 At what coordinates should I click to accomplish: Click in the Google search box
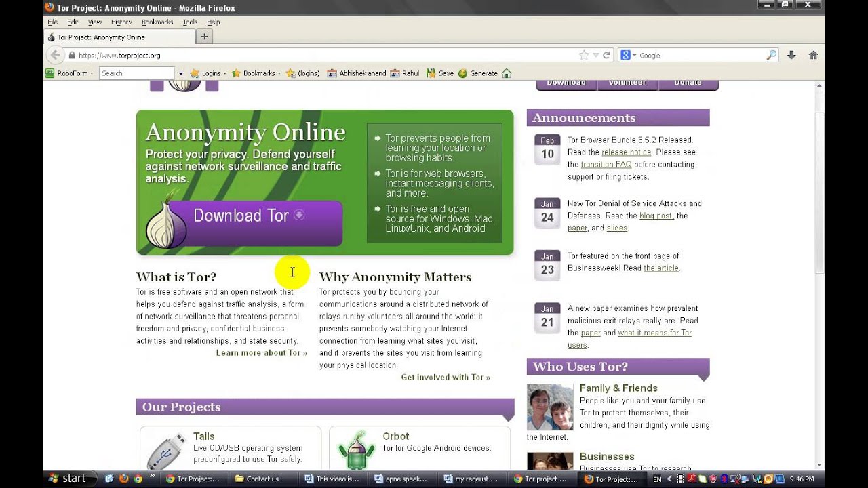[701, 56]
